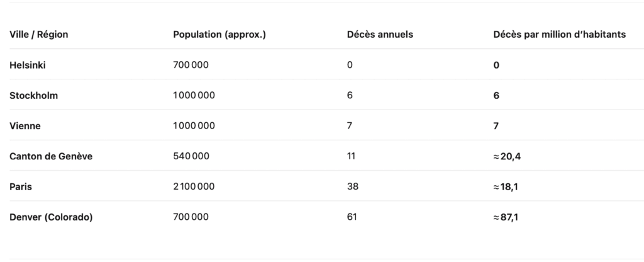Click the ≈ 87,1 rate for Denver

click(506, 217)
